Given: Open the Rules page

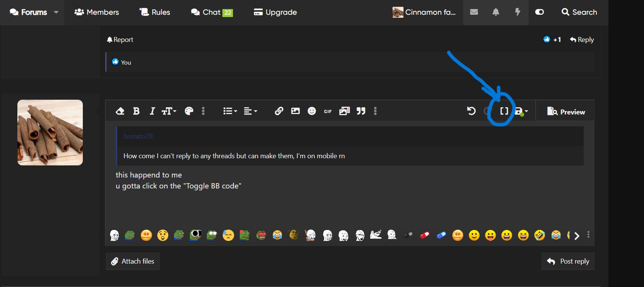Looking at the screenshot, I should (155, 12).
